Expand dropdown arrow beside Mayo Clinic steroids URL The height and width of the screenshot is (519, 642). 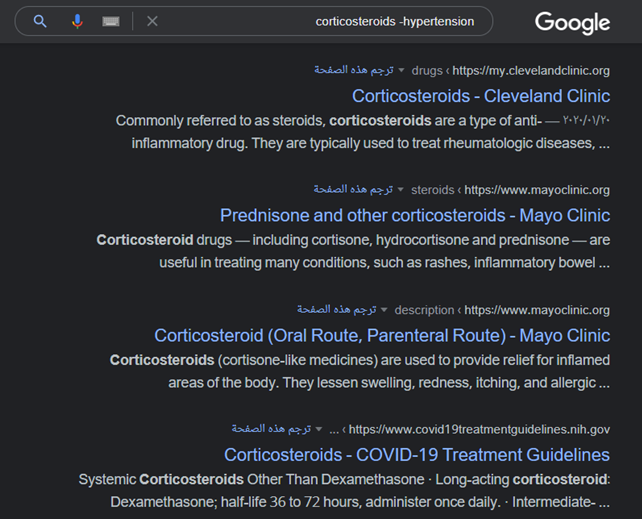pyautogui.click(x=401, y=190)
